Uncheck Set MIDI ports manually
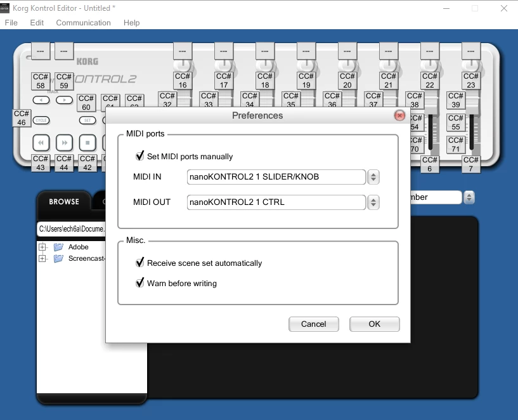This screenshot has width=518, height=420. coord(140,155)
